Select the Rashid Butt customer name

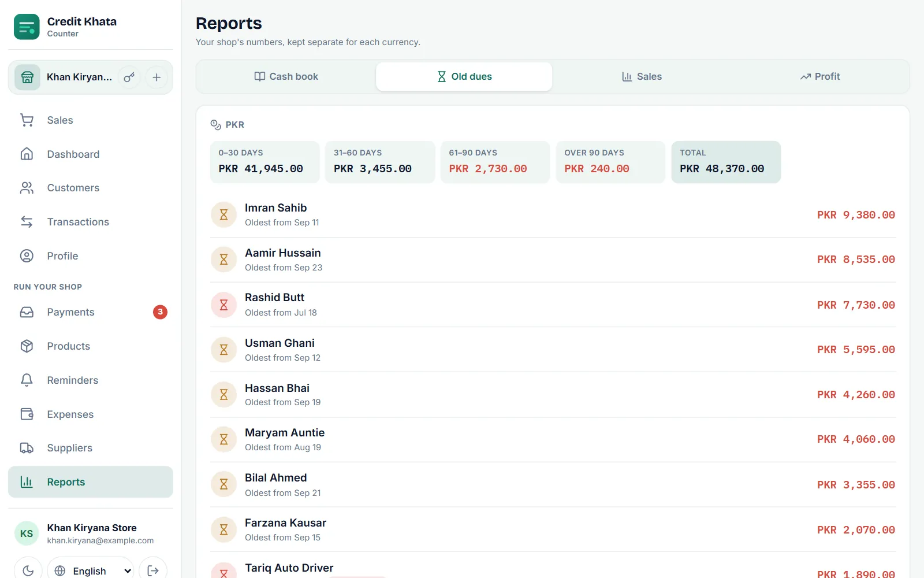click(x=274, y=298)
